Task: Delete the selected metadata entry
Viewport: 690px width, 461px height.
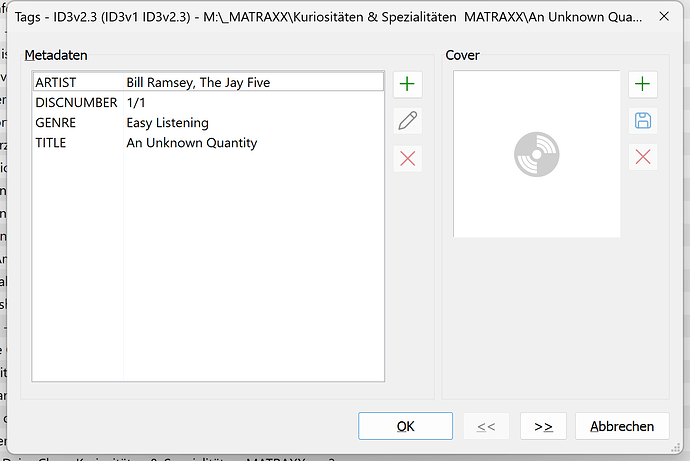Action: tap(407, 158)
